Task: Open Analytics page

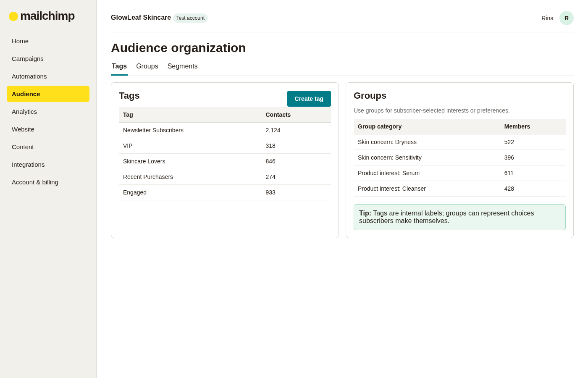Action: [48, 112]
